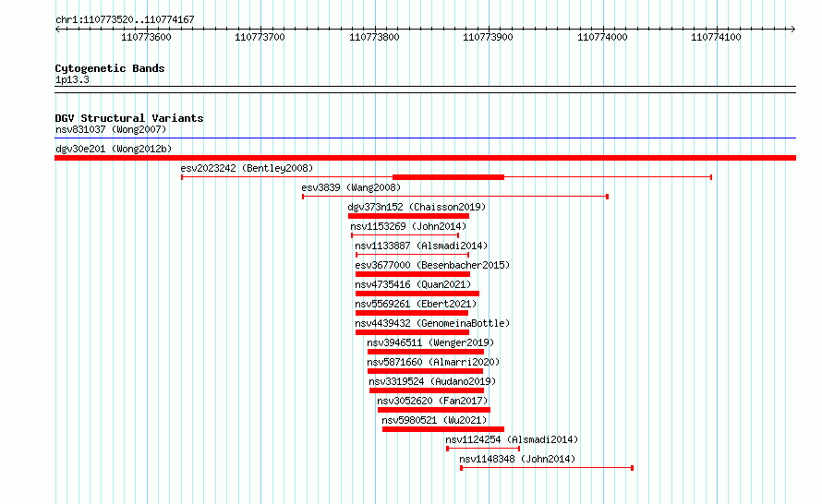Image resolution: width=822 pixels, height=504 pixels.
Task: Open nsv3319524 (Audano2019) label
Action: point(432,381)
